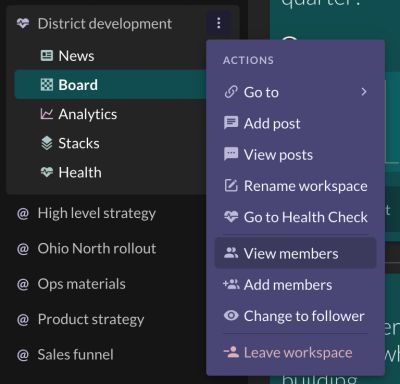Select Rename workspace menu entry

click(295, 186)
